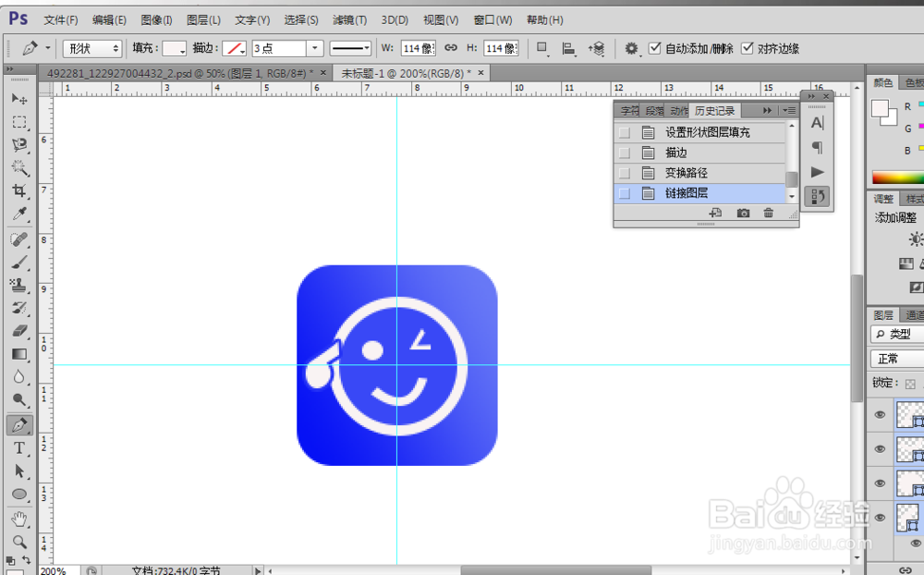Toggle history brush source for 变换路径 state

625,173
